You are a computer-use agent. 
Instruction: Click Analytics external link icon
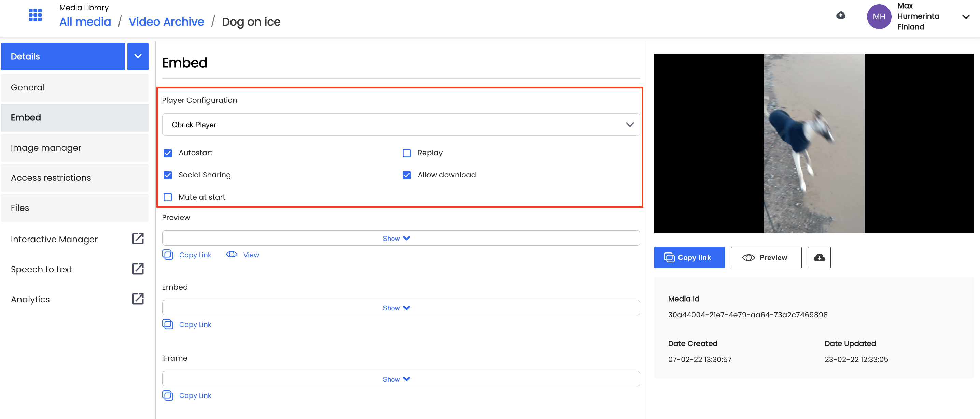(138, 299)
